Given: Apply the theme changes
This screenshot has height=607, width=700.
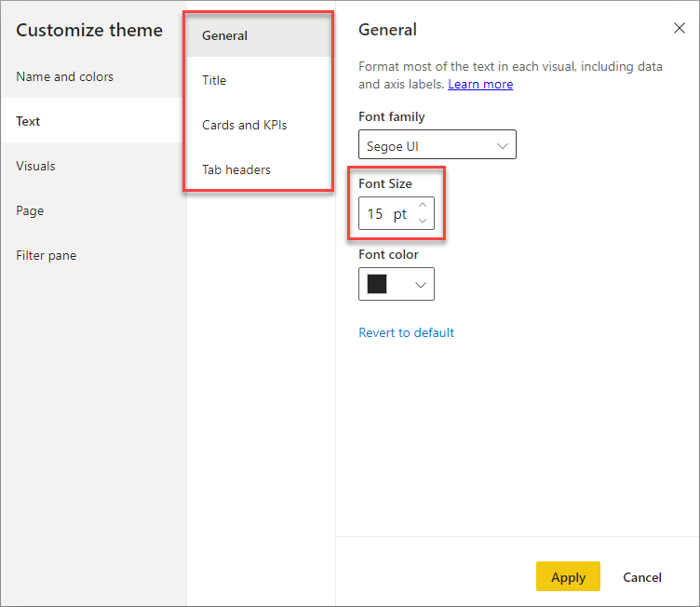Looking at the screenshot, I should 568,576.
